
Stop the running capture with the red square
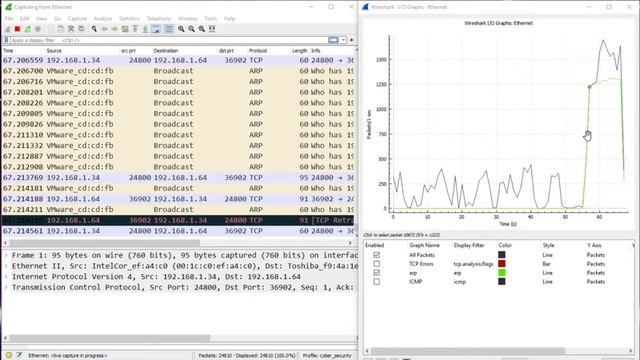pos(17,29)
